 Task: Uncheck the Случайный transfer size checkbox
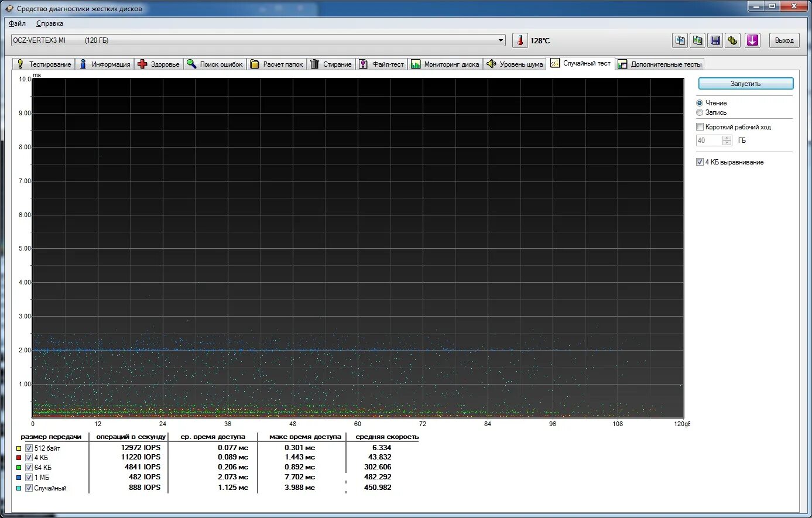[29, 488]
